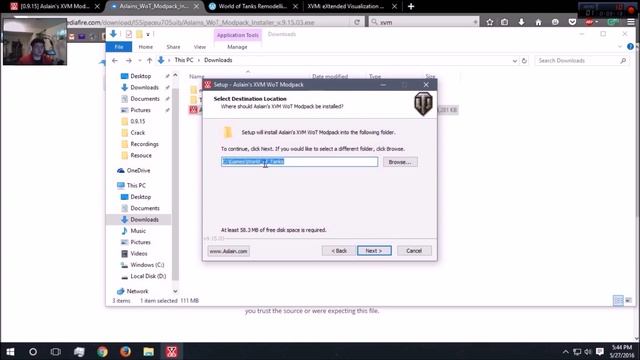Open Music under This PC
Image resolution: width=640 pixels, height=360 pixels.
coord(138,231)
